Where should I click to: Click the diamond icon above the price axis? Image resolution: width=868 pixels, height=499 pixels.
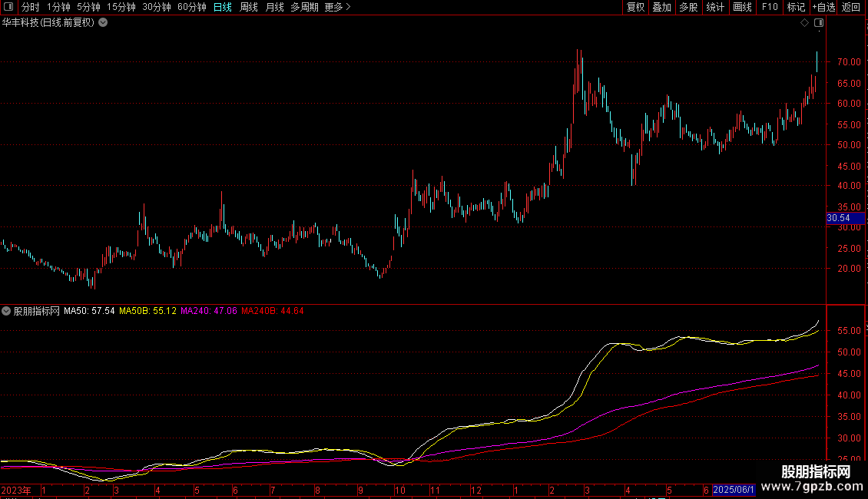(804, 23)
